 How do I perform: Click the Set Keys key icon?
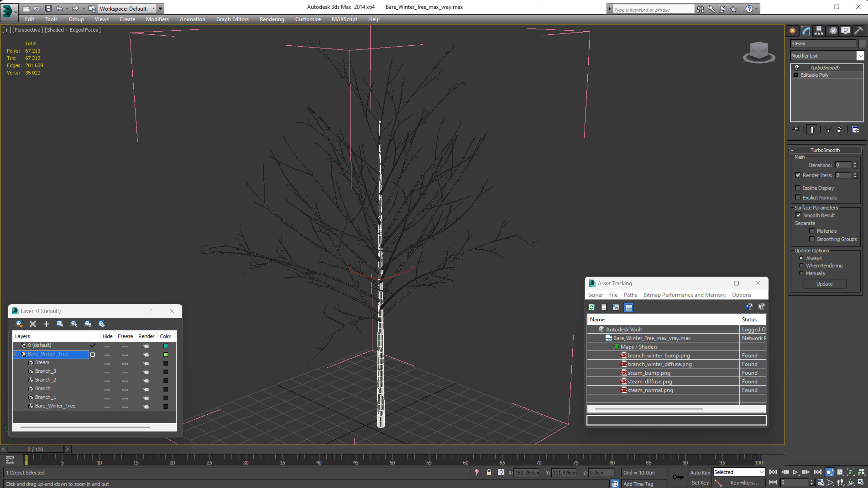(678, 477)
